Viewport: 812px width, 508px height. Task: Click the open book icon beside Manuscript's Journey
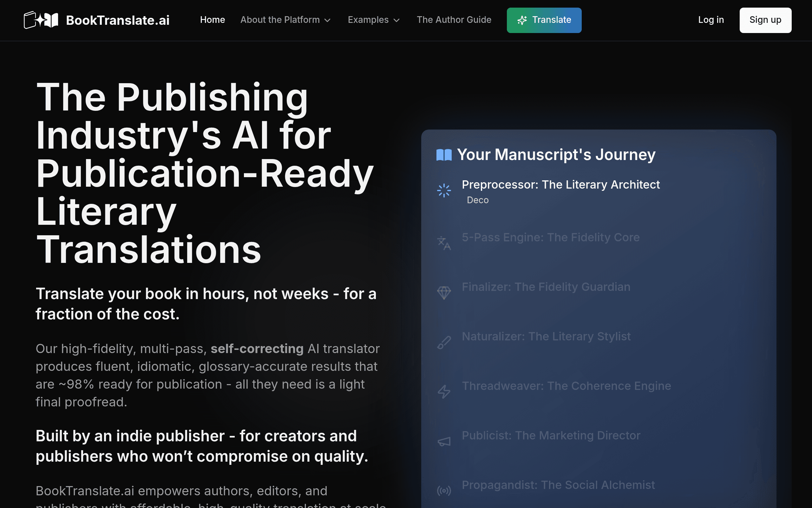444,155
